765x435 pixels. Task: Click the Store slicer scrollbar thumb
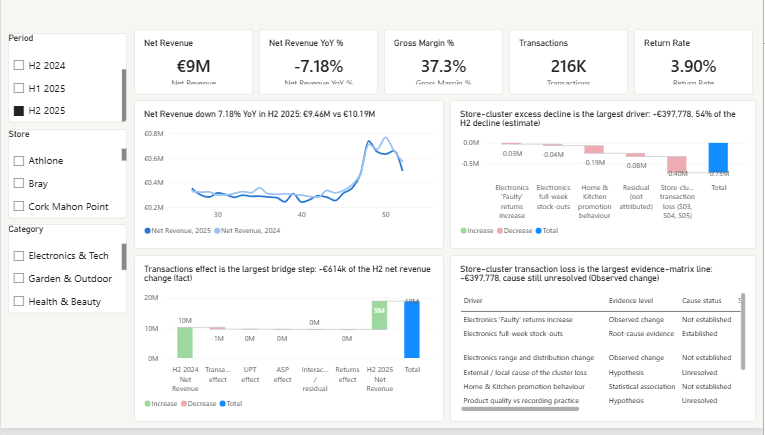pyautogui.click(x=124, y=154)
